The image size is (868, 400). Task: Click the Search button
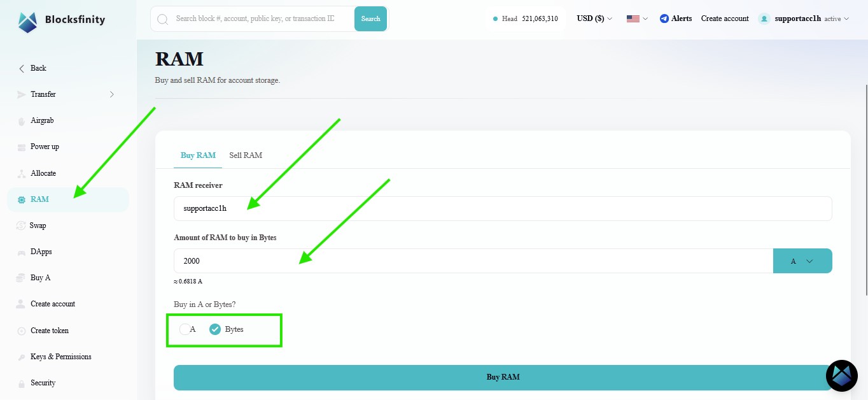click(370, 19)
